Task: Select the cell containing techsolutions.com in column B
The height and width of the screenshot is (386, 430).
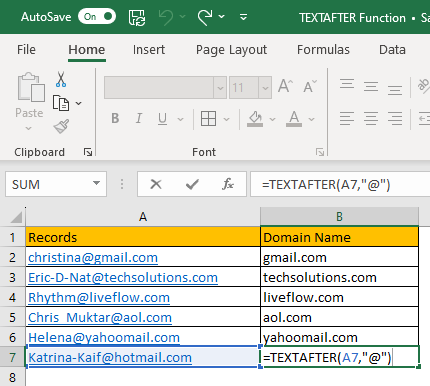Action: pos(339,277)
